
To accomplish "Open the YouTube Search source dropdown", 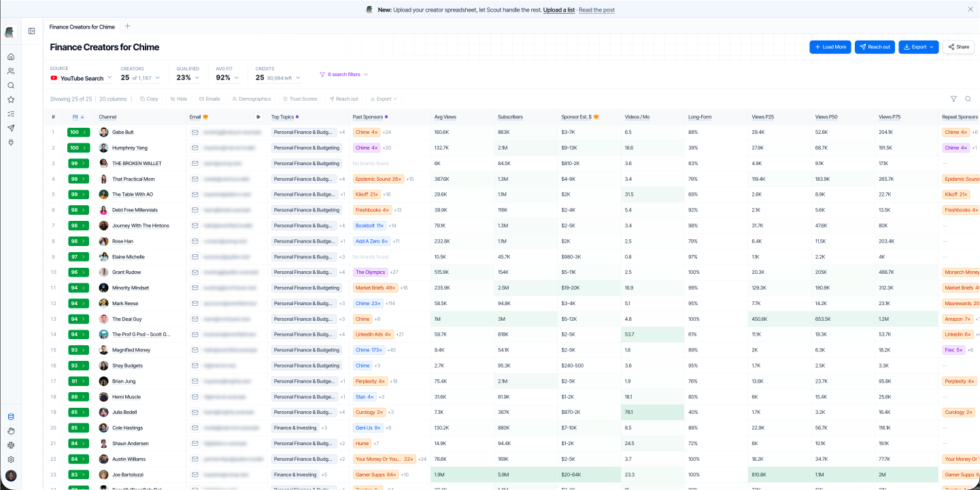I will click(81, 78).
